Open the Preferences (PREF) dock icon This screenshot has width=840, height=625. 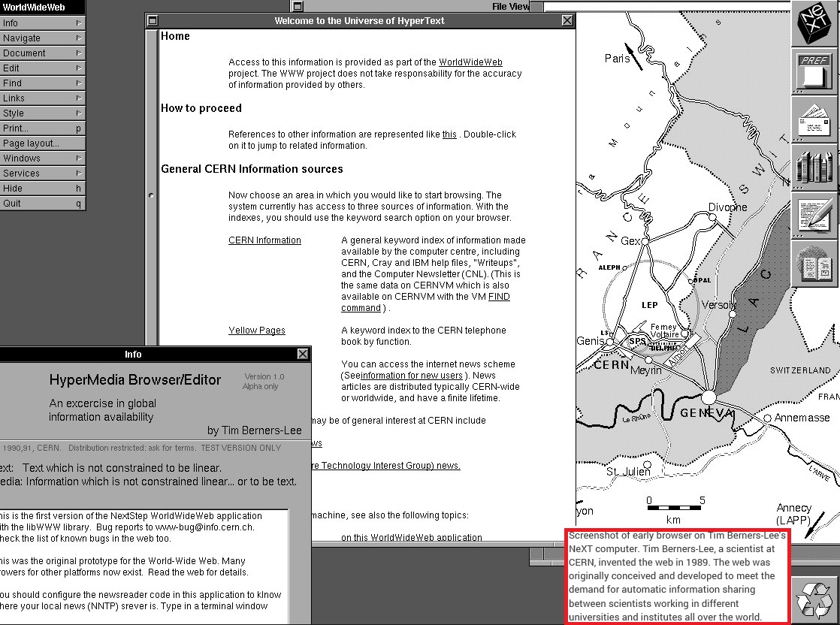pos(814,71)
